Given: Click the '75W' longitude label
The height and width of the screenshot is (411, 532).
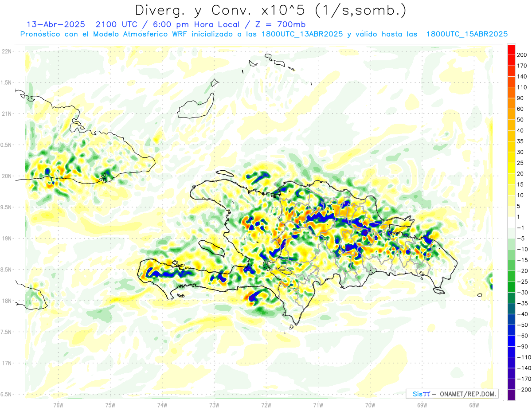Looking at the screenshot, I should (110, 404).
